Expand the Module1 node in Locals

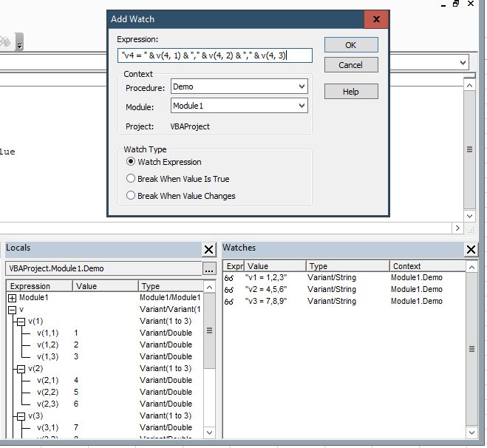click(x=12, y=298)
